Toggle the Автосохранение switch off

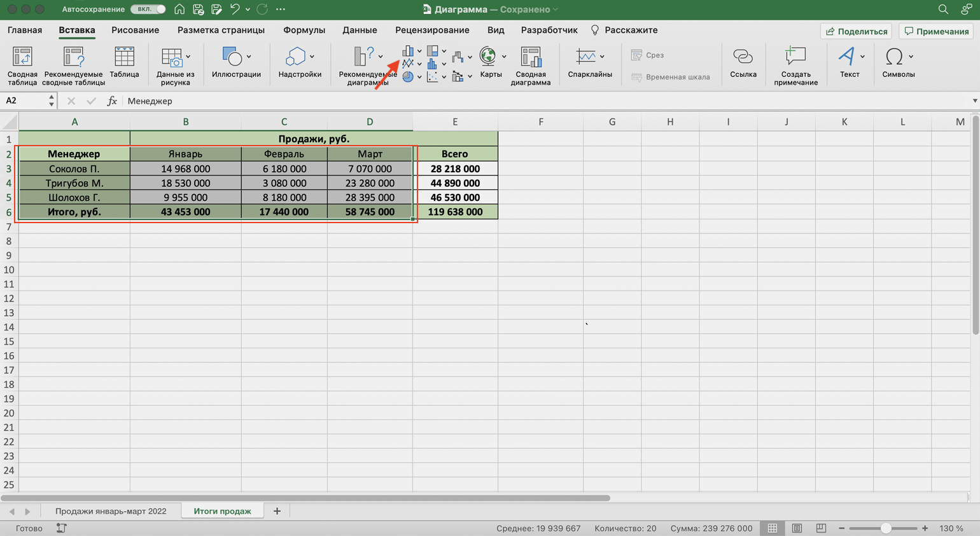(148, 10)
